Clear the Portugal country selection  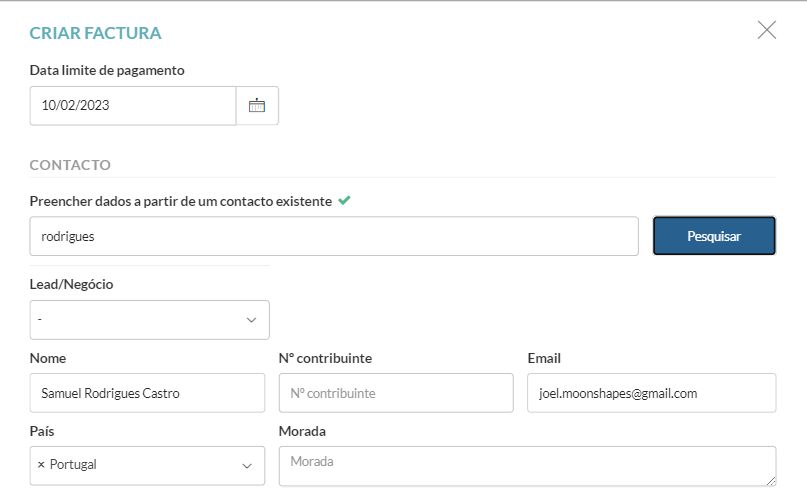click(41, 465)
